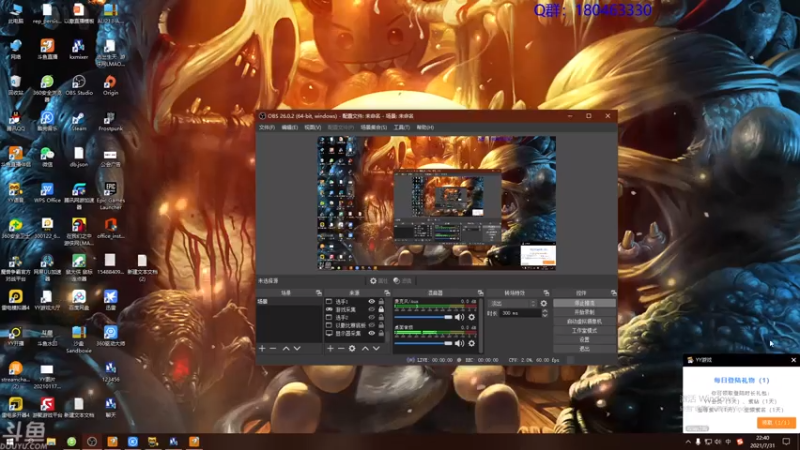Move source down in Sources panel
The height and width of the screenshot is (450, 800).
point(377,348)
